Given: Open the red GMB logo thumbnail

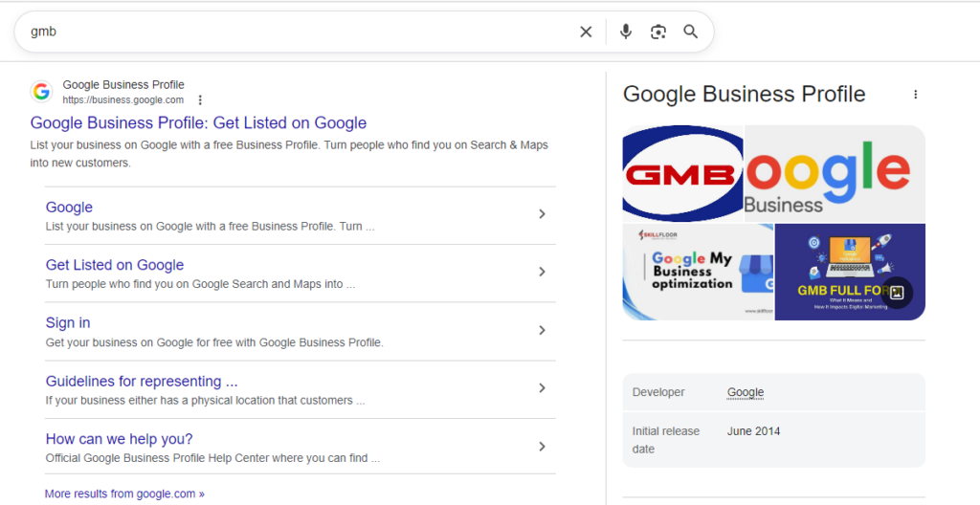Looking at the screenshot, I should coord(682,174).
